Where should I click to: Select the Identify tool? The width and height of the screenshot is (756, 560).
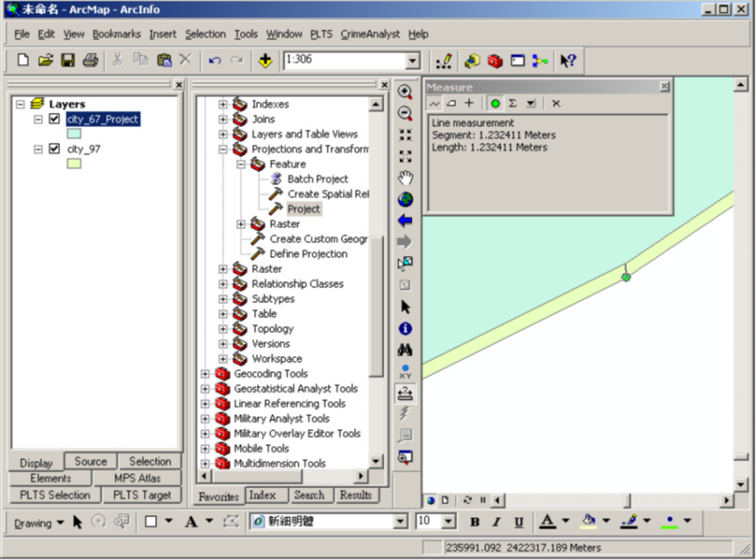click(405, 328)
